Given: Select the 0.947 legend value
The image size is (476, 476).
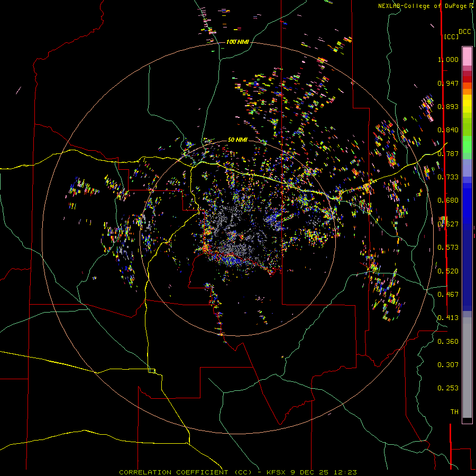Looking at the screenshot, I should (x=448, y=83).
